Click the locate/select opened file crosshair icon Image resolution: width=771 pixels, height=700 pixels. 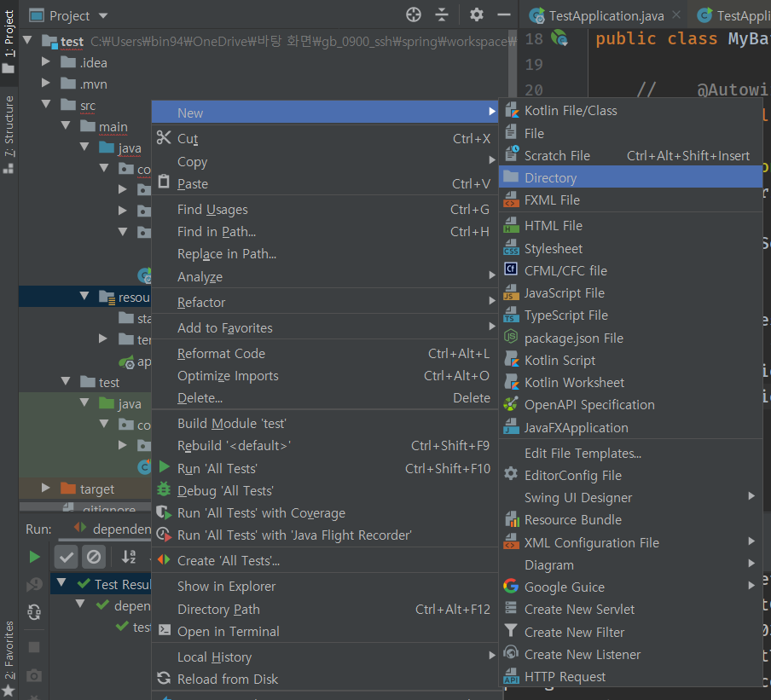[x=414, y=15]
